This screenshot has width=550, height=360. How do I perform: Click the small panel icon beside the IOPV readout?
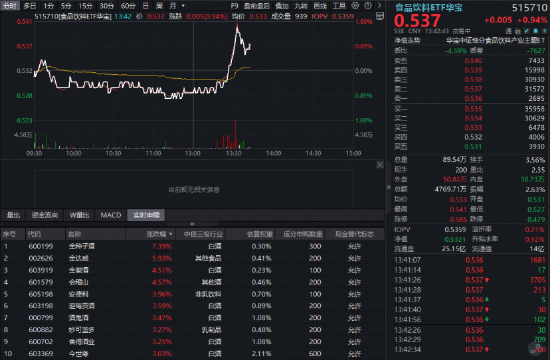(x=380, y=16)
